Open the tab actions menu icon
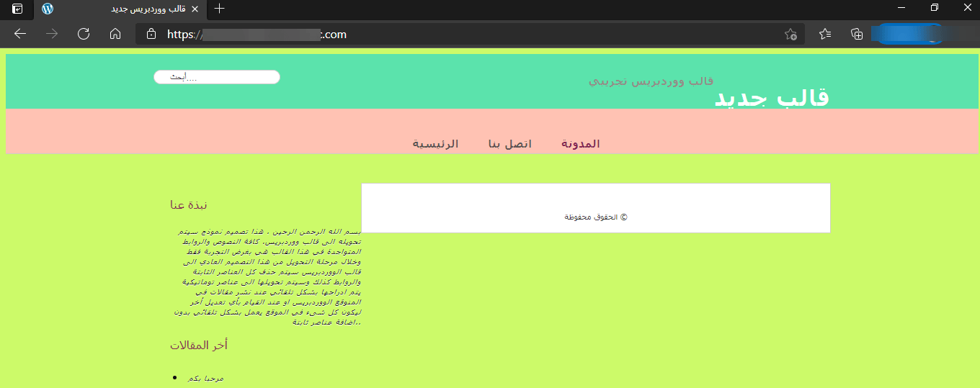The image size is (980, 388). [18, 9]
